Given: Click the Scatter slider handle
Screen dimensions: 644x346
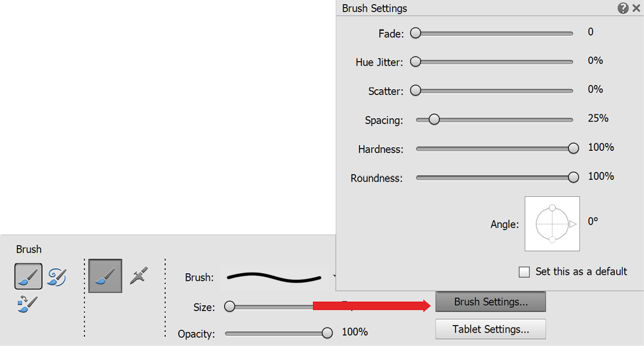Looking at the screenshot, I should tap(415, 90).
